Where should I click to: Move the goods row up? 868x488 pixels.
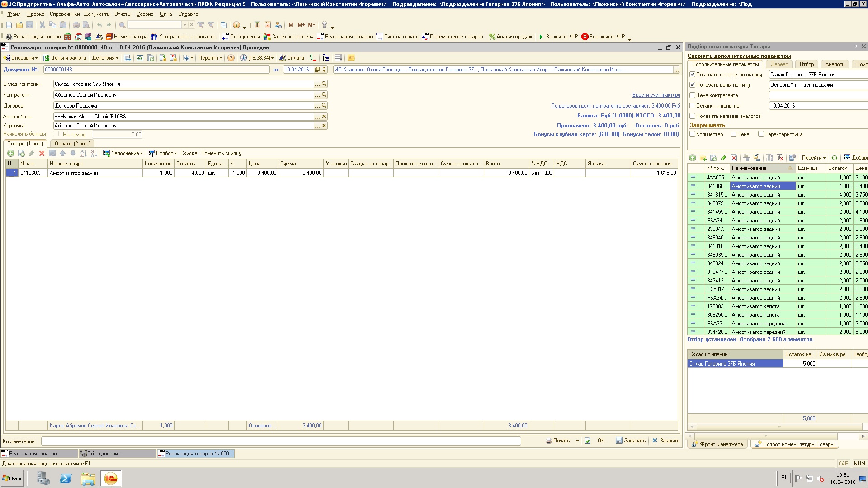pyautogui.click(x=62, y=153)
